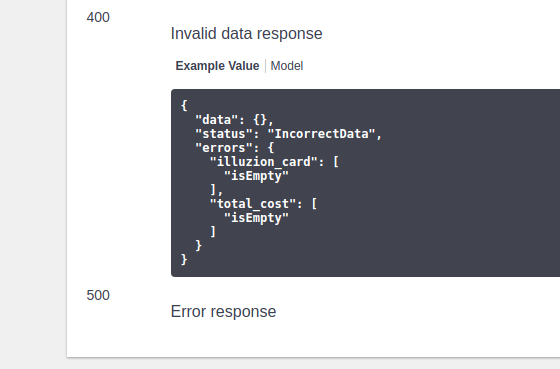
Task: Click the 'Error response' description
Action: point(223,311)
